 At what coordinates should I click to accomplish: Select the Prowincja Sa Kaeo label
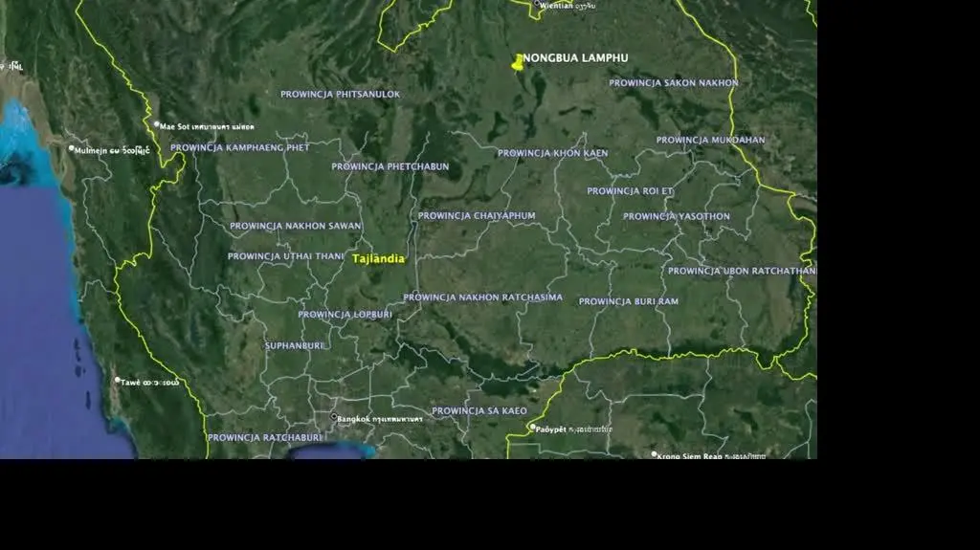[x=479, y=411]
